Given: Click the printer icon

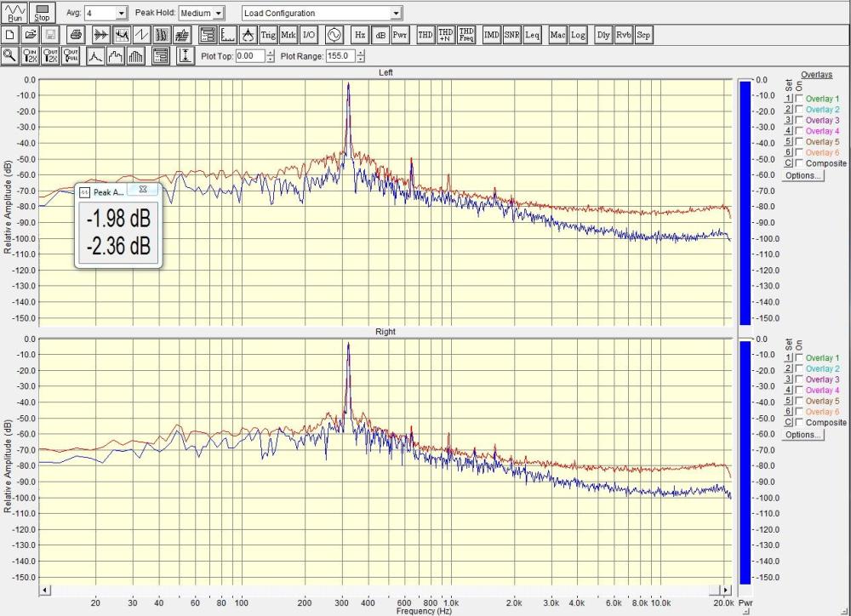Looking at the screenshot, I should pyautogui.click(x=76, y=35).
